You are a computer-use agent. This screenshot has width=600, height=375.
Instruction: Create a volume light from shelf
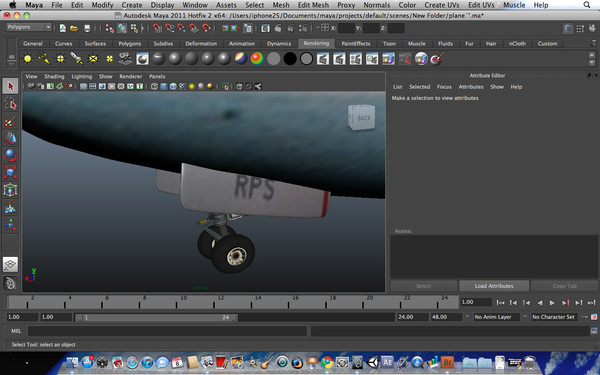109,59
